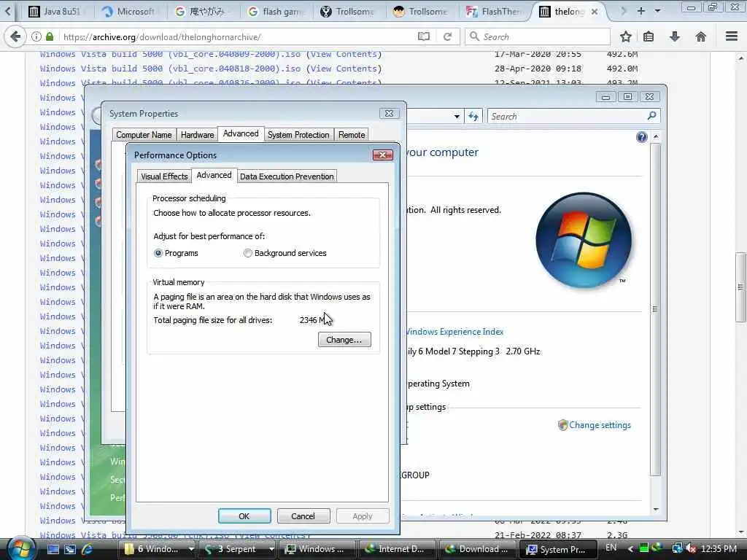Open the Visual Effects tab
This screenshot has width=747, height=560.
pos(164,176)
